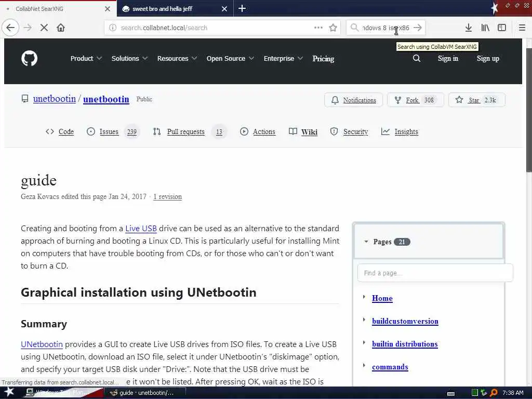Screen dimensions: 532x399
Task: Open the Security tab
Action: [x=349, y=131]
